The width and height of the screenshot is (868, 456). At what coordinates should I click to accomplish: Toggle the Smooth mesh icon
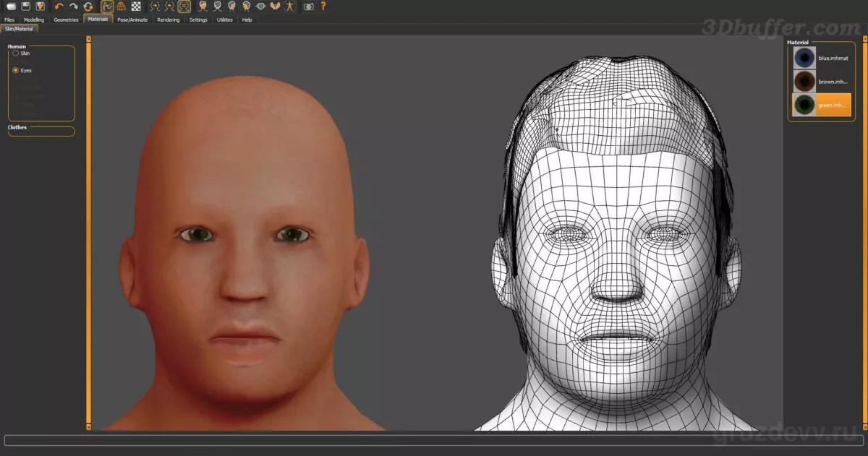(x=107, y=6)
